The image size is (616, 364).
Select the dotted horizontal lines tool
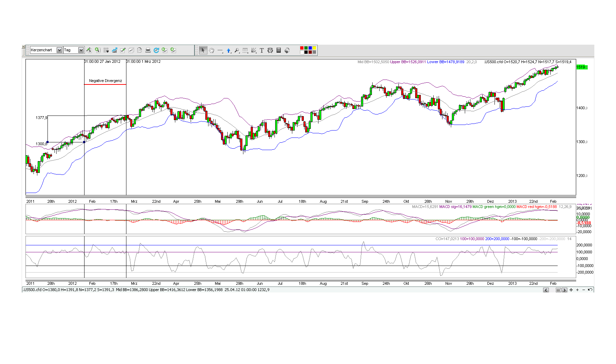point(245,50)
